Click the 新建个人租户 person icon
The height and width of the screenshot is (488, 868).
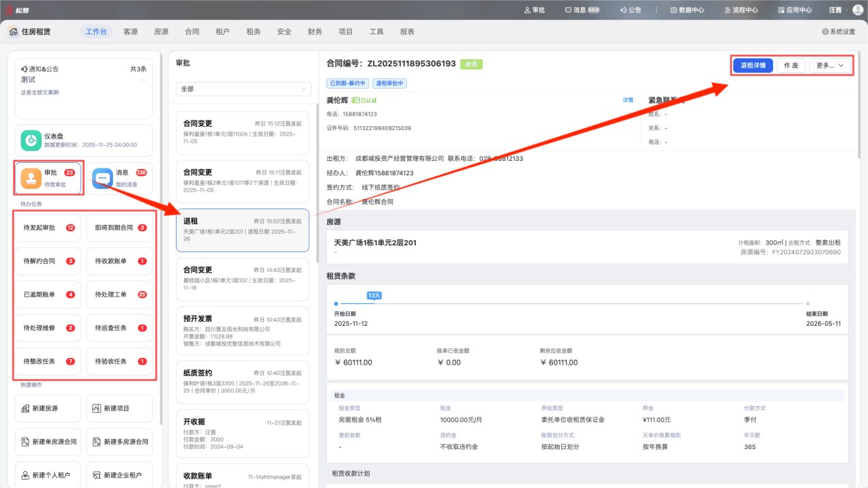click(26, 475)
